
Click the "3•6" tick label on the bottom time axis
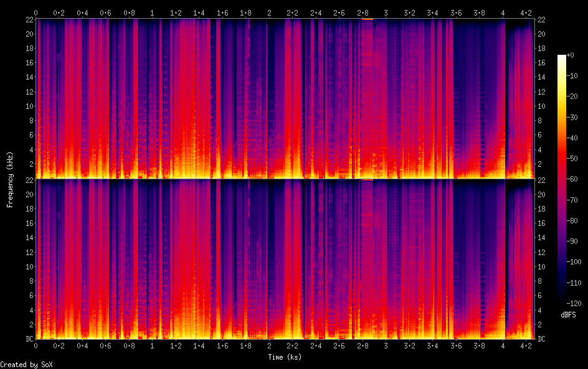click(457, 345)
